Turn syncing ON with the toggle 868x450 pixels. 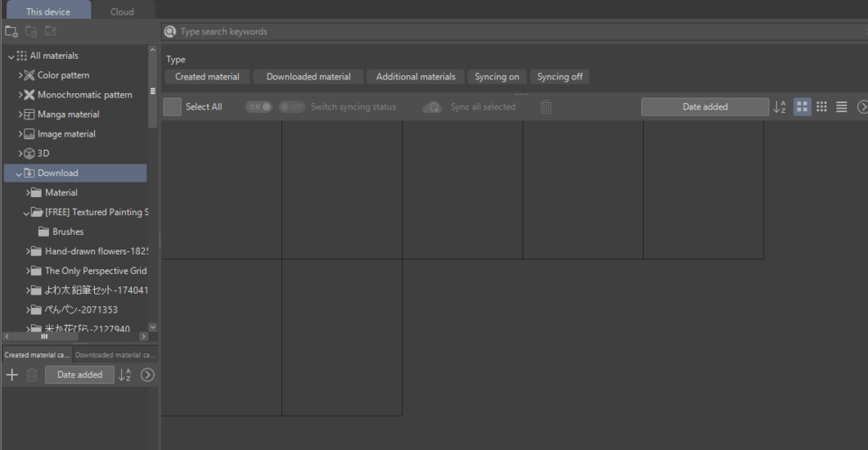click(259, 107)
